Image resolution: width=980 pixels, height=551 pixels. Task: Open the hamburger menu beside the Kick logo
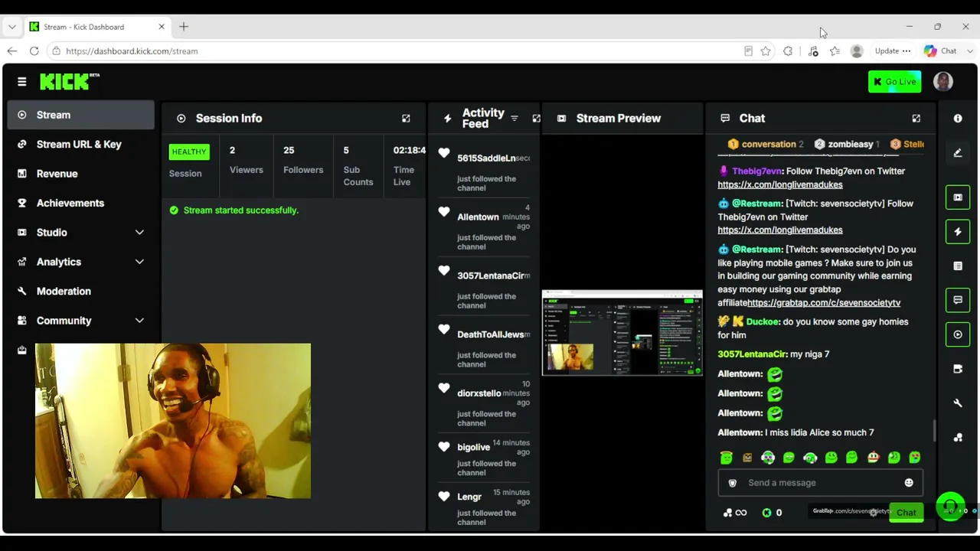tap(21, 82)
